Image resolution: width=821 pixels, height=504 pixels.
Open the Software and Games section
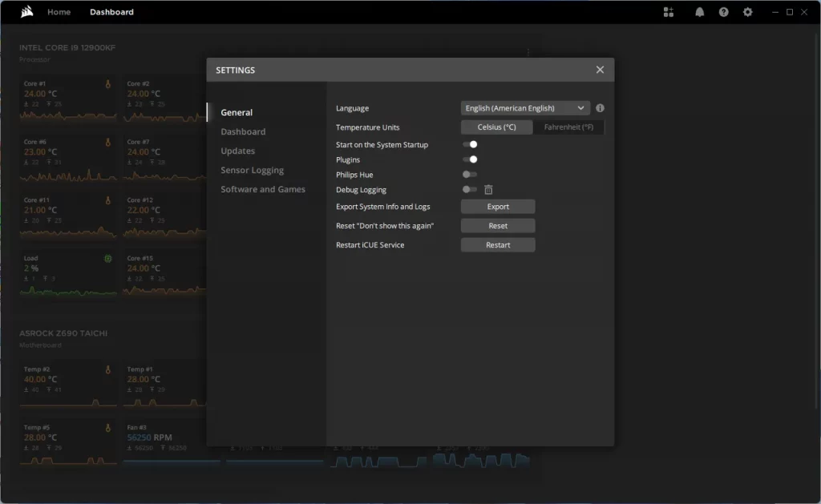tap(263, 189)
